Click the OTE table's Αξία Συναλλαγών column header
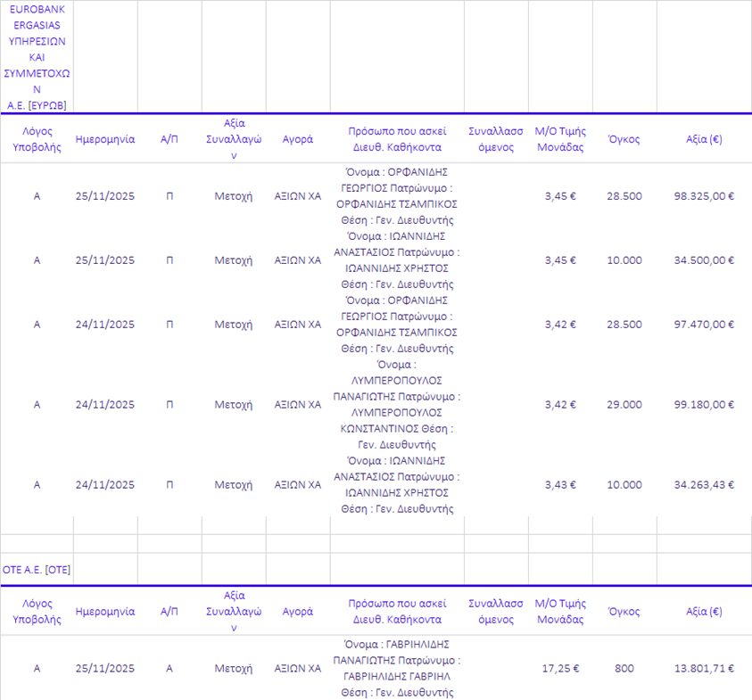 coord(234,612)
